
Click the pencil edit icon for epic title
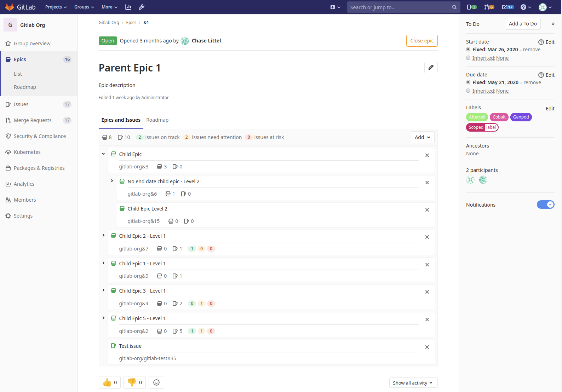431,68
